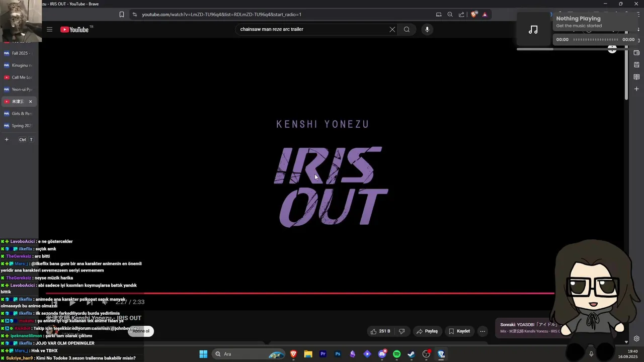Open Brave Rewards triangle icon
Viewport: 644px width, 362px height.
click(x=485, y=15)
